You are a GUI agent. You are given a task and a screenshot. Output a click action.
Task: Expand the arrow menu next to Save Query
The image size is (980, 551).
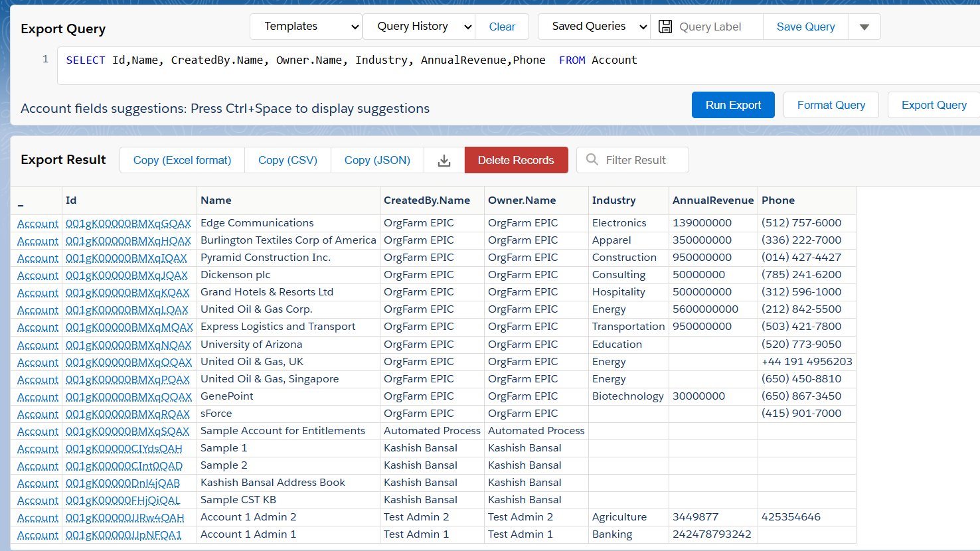(864, 27)
